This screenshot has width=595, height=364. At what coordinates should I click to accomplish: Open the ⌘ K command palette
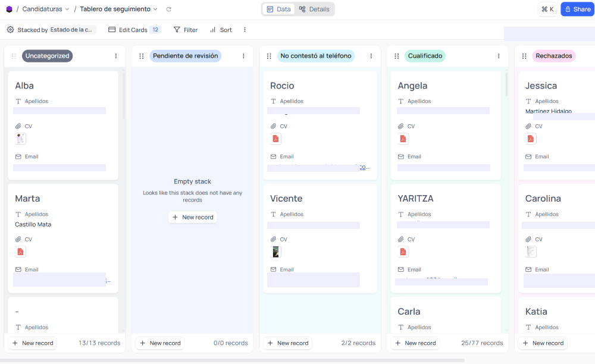547,10
